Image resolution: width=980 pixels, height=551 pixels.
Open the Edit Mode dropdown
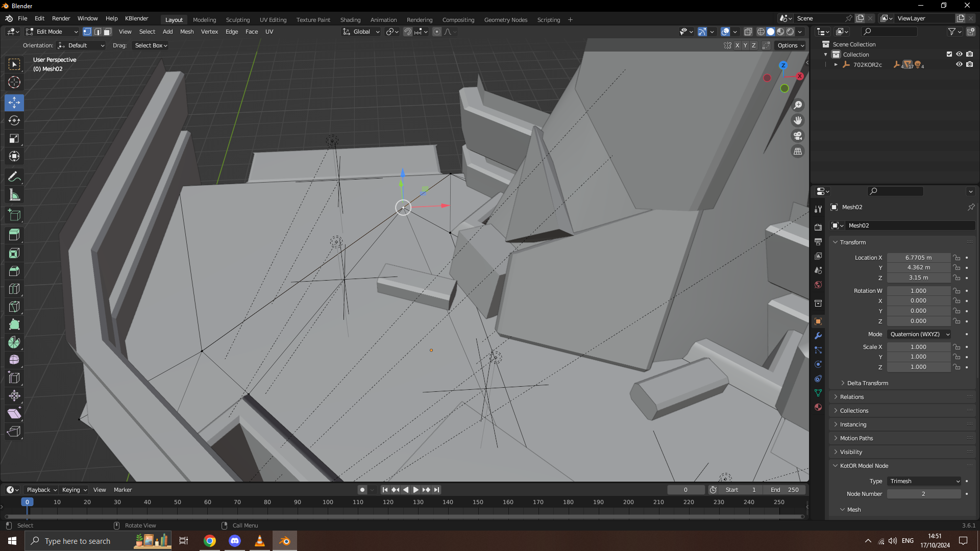click(52, 32)
